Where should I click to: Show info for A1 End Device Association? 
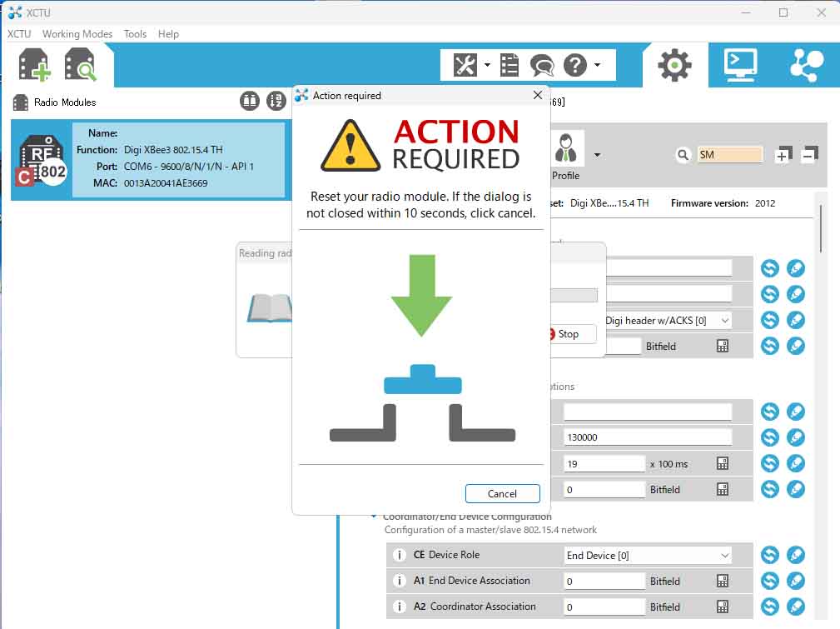[x=399, y=581]
